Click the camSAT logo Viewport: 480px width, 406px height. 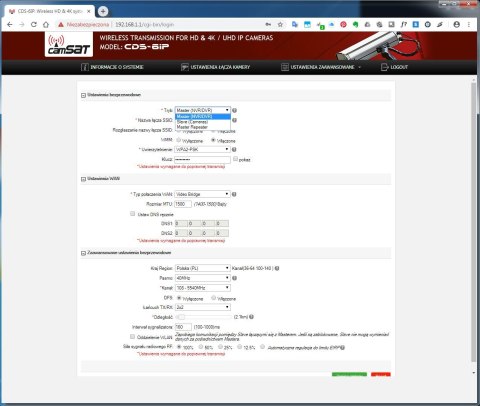click(x=69, y=45)
